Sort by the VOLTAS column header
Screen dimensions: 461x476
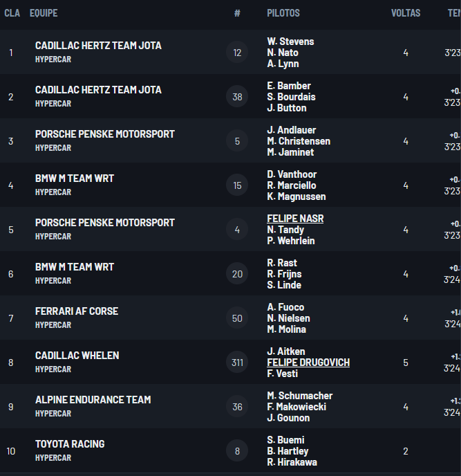click(406, 13)
